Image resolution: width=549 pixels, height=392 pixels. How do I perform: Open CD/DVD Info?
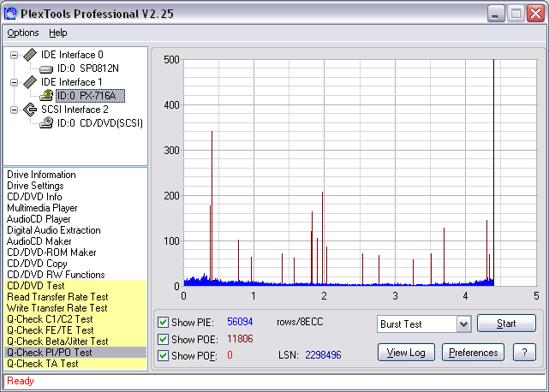[34, 197]
